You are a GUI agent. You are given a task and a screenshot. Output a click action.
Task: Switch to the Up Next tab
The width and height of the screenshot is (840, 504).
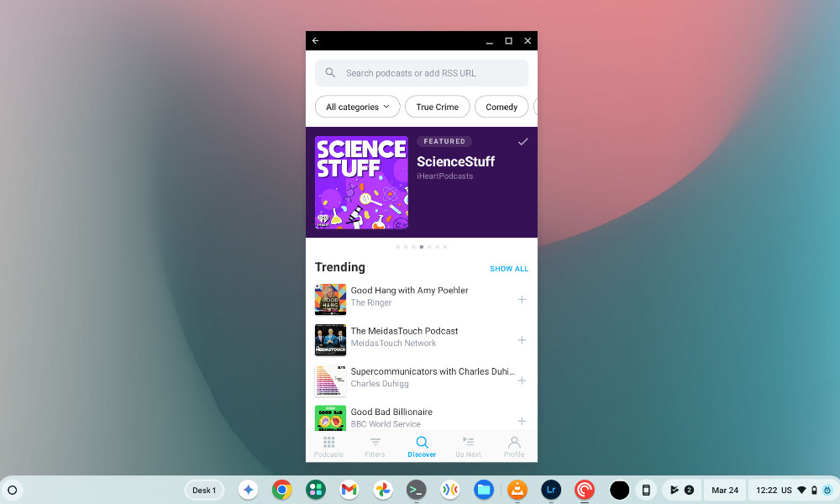468,447
